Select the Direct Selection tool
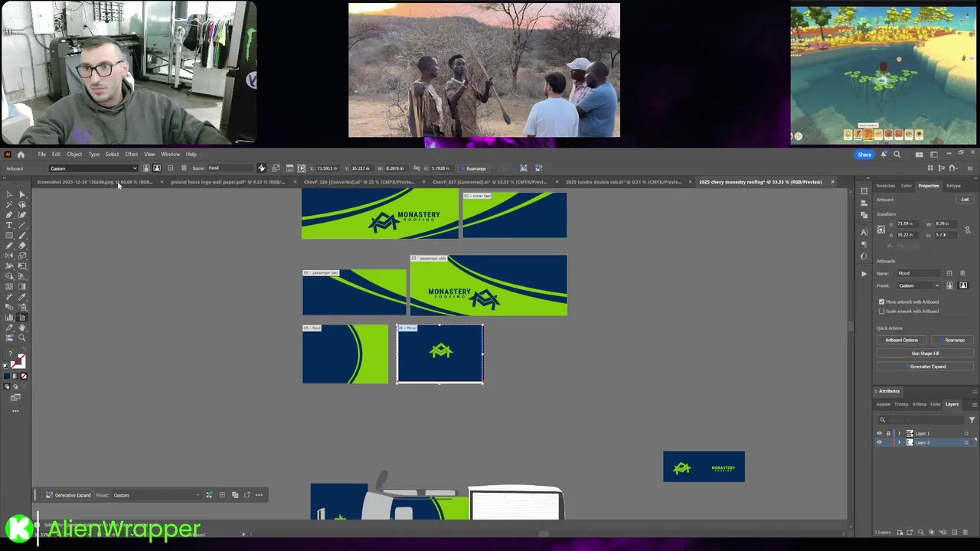The height and width of the screenshot is (551, 980). click(22, 194)
